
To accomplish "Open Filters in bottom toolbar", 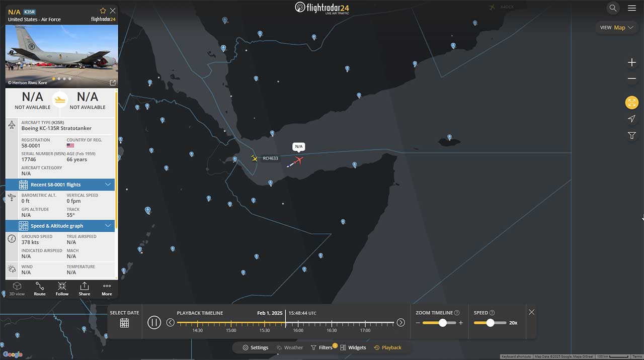I will point(322,347).
